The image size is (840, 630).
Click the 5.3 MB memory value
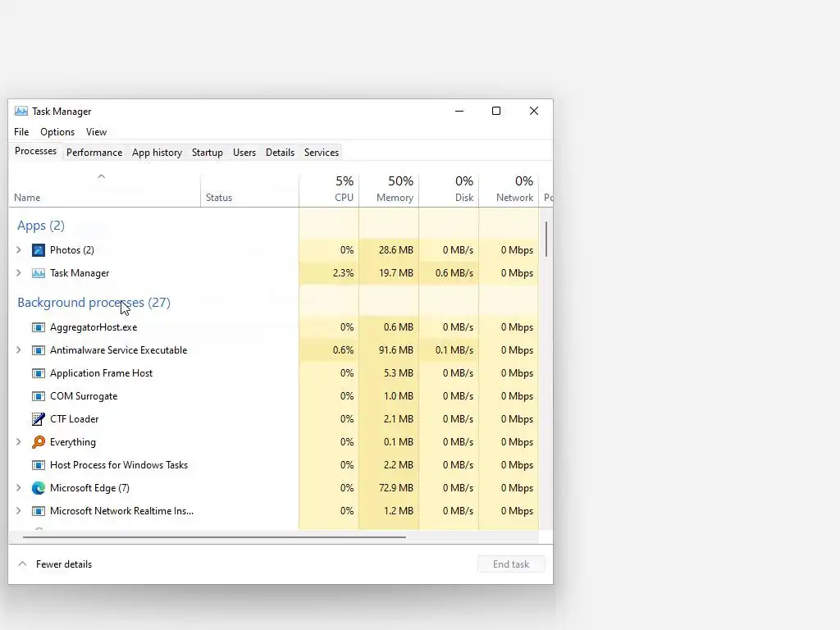click(399, 373)
